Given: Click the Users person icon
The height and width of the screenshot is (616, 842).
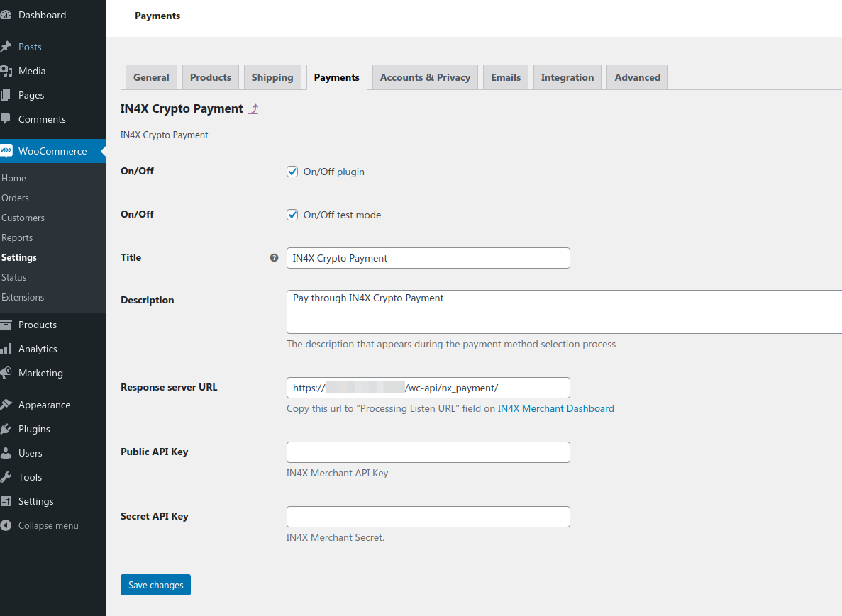Looking at the screenshot, I should pos(6,453).
